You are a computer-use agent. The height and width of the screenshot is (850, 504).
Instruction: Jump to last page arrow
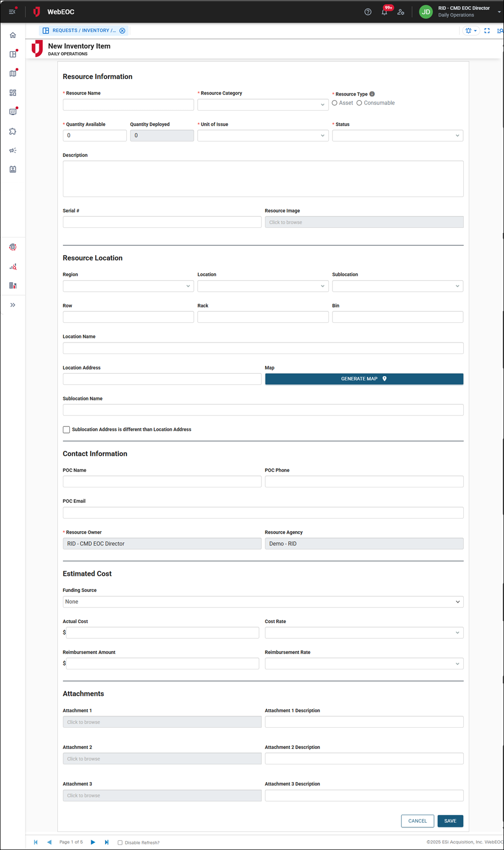tap(107, 842)
